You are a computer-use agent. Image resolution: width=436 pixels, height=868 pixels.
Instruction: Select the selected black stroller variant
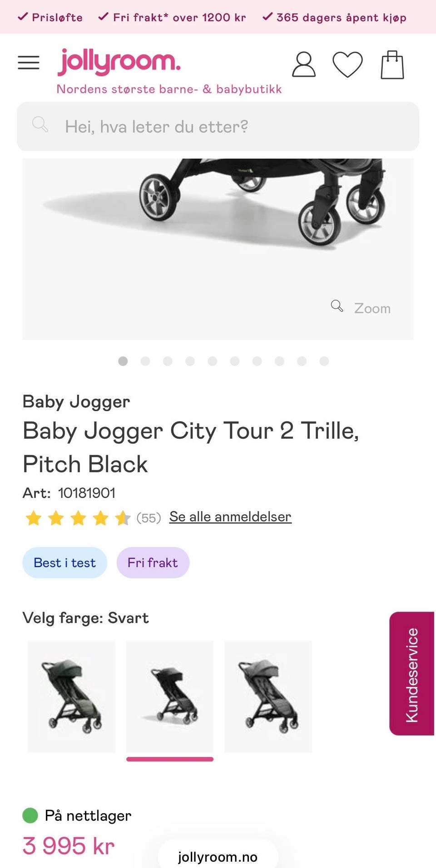pos(170,696)
